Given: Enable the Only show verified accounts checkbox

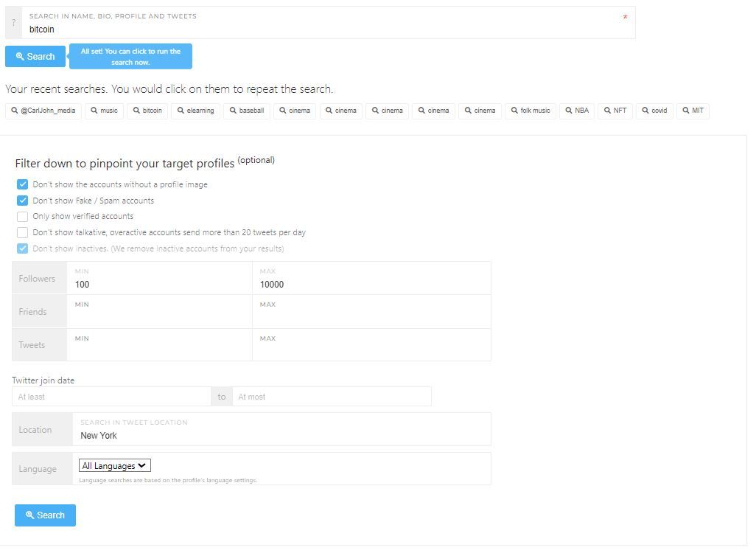Looking at the screenshot, I should (23, 216).
